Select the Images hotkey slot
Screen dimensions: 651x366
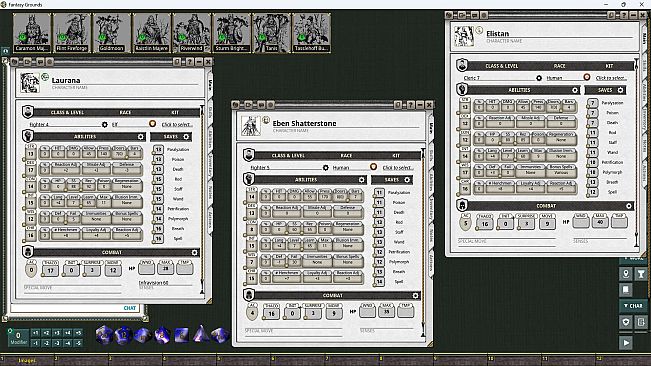(27, 360)
